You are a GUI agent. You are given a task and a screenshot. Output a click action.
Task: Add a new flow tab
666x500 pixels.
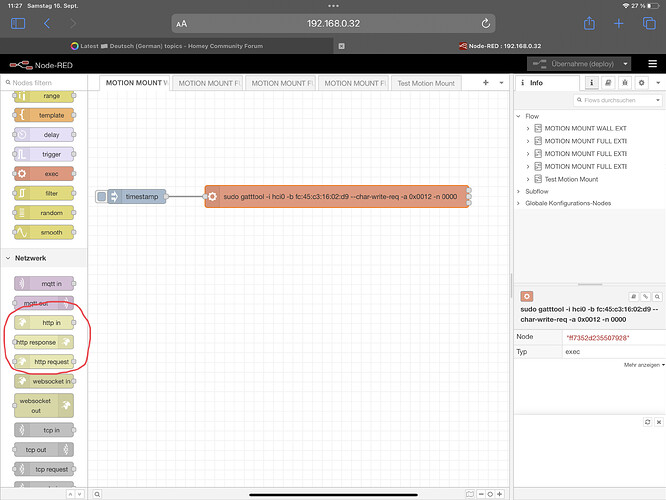tap(485, 83)
